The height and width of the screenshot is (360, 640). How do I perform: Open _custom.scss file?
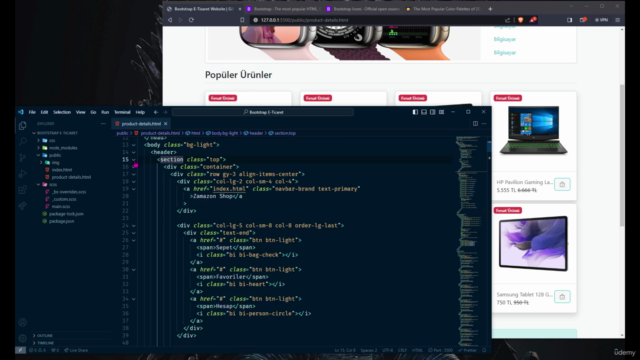(x=64, y=199)
